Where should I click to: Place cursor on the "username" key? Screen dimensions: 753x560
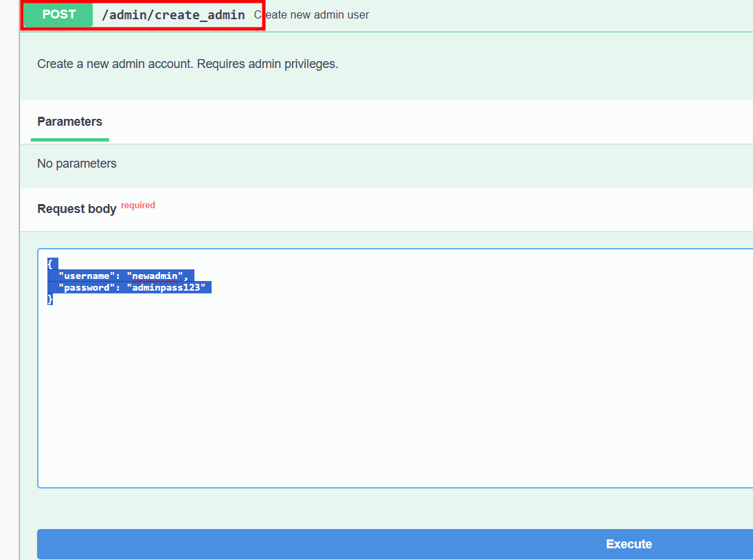(x=84, y=276)
